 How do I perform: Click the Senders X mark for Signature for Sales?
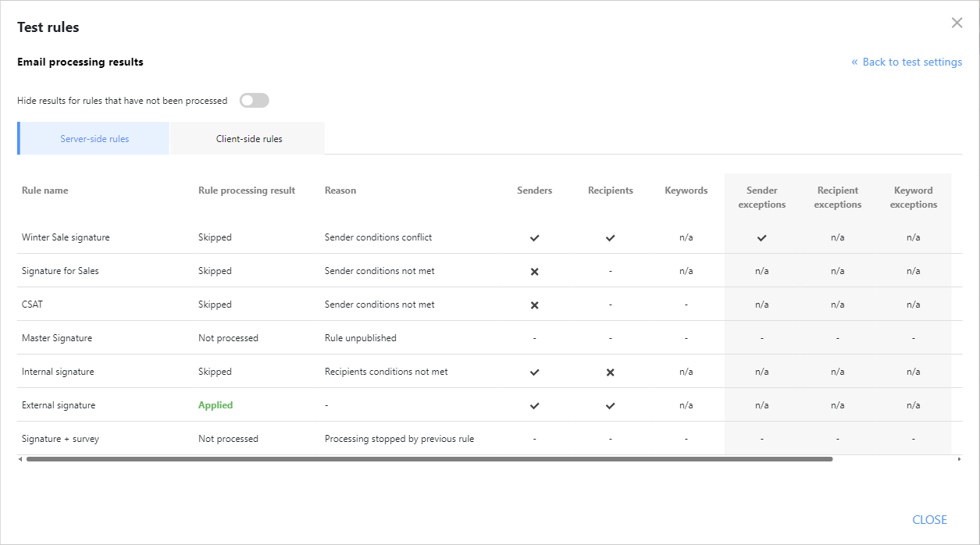tap(534, 271)
